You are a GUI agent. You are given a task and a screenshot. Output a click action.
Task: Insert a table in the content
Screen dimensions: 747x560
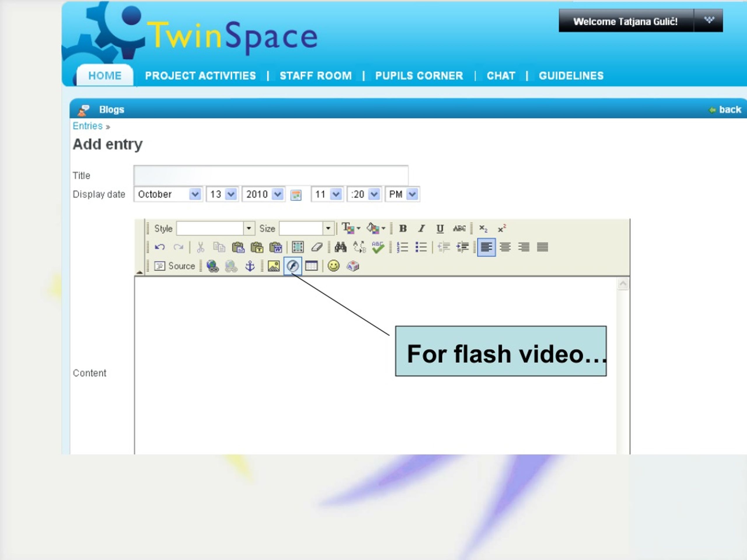311,266
